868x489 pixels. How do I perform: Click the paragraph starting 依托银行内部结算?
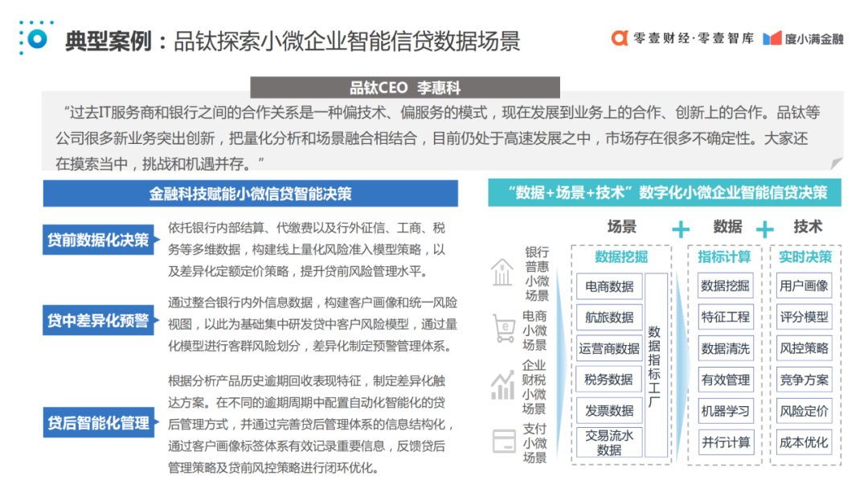(x=307, y=250)
